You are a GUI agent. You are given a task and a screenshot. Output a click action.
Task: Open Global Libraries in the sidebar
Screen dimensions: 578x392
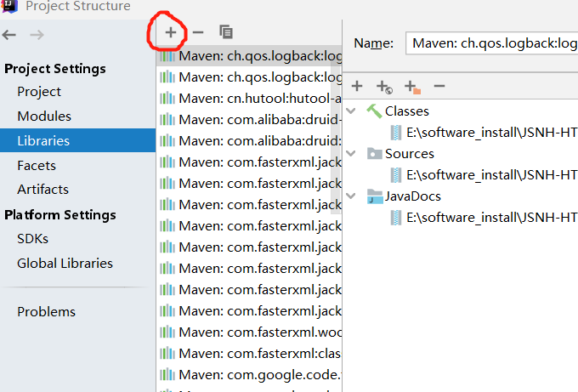pos(65,263)
